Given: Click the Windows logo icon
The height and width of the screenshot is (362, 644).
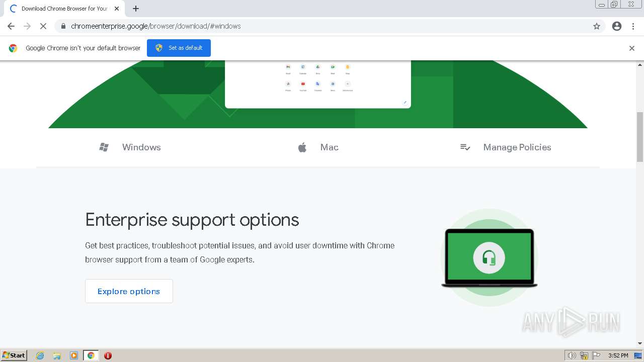Looking at the screenshot, I should click(104, 147).
